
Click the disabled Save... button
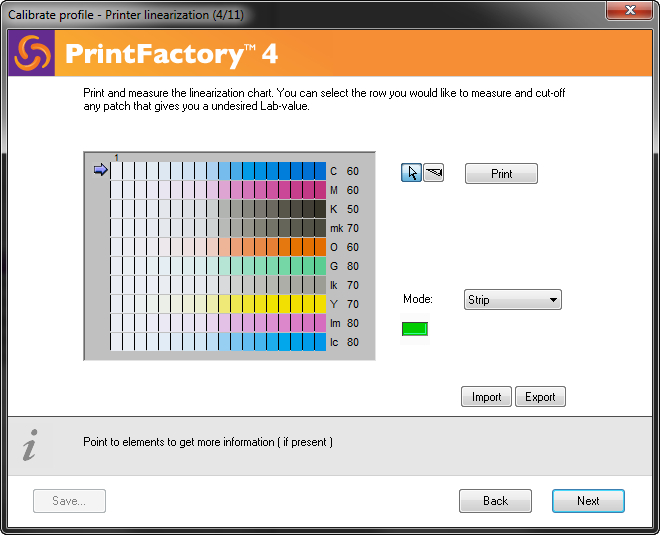pyautogui.click(x=69, y=501)
